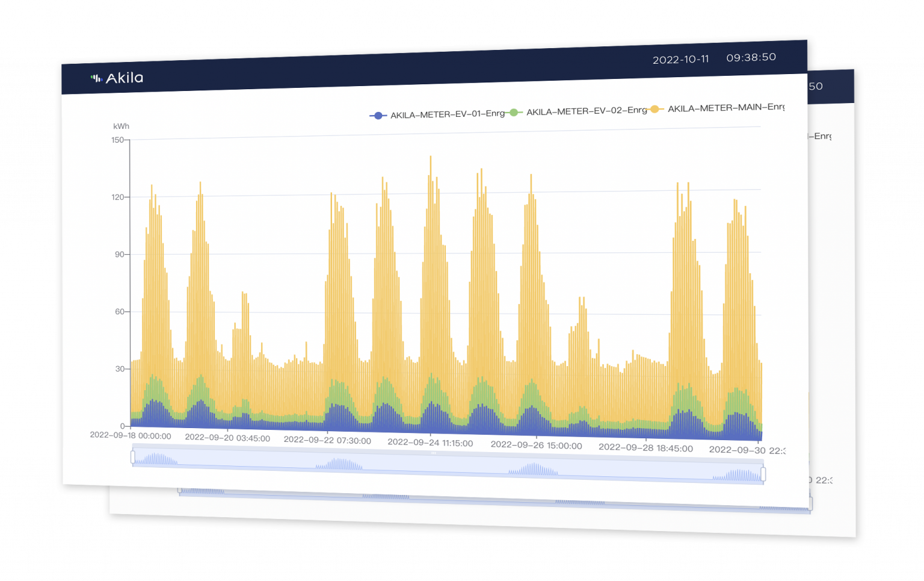Screen dimensions: 924x581
Task: Click the 150 value on the y-axis
Action: point(117,140)
